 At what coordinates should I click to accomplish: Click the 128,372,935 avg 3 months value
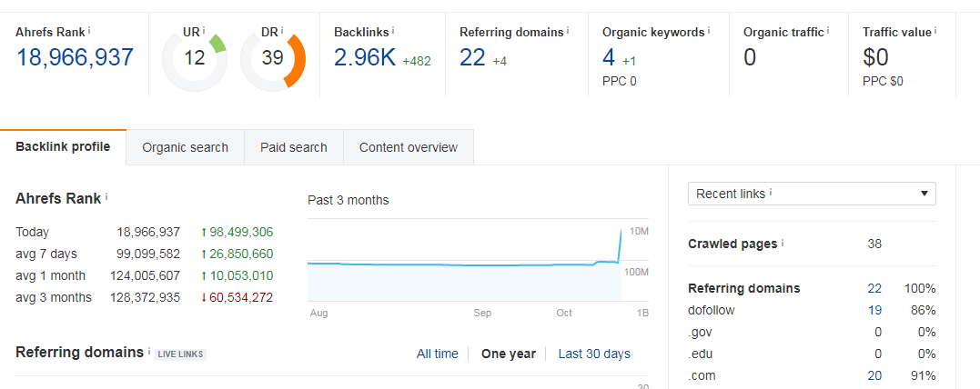(145, 297)
